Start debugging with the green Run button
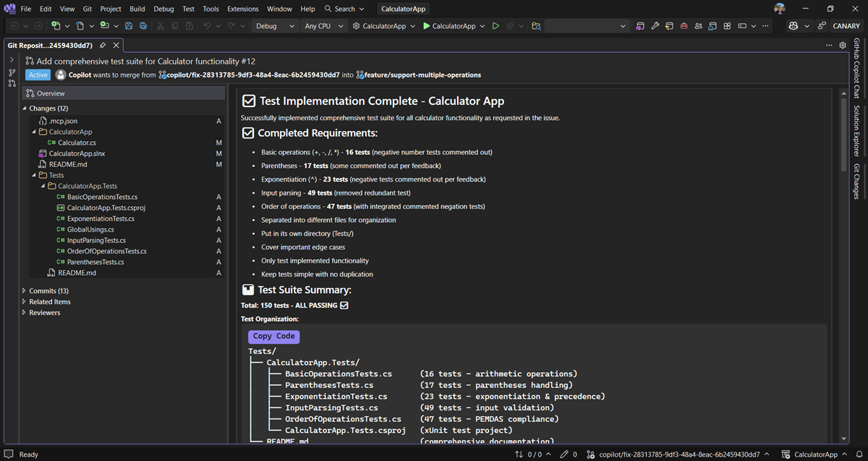The width and height of the screenshot is (868, 461). (x=496, y=25)
